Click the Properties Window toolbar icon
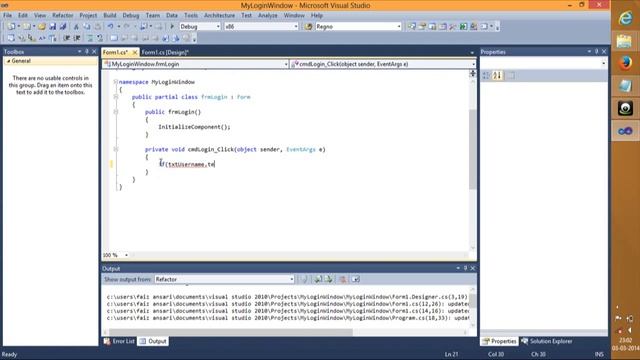The width and height of the screenshot is (640, 360). point(422,27)
